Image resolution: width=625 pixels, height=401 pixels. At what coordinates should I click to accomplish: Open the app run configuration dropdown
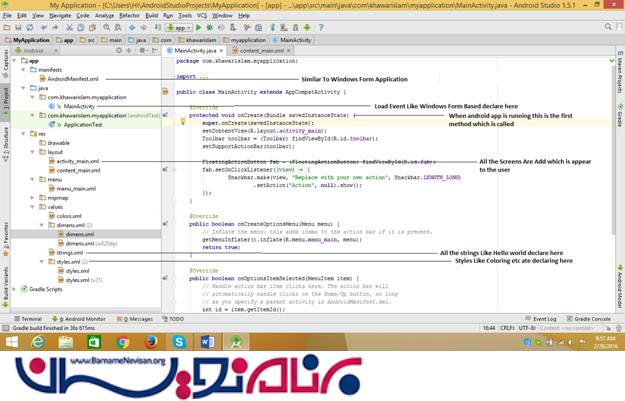(178, 28)
